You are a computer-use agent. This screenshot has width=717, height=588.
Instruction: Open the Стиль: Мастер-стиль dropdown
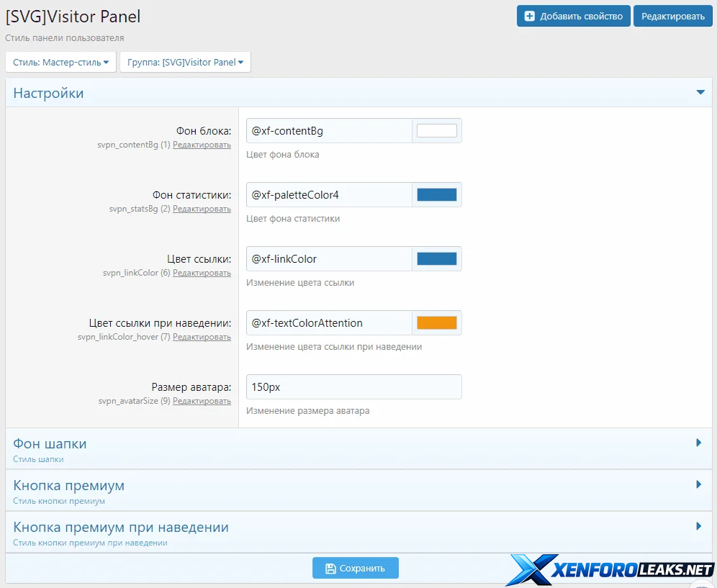click(60, 62)
